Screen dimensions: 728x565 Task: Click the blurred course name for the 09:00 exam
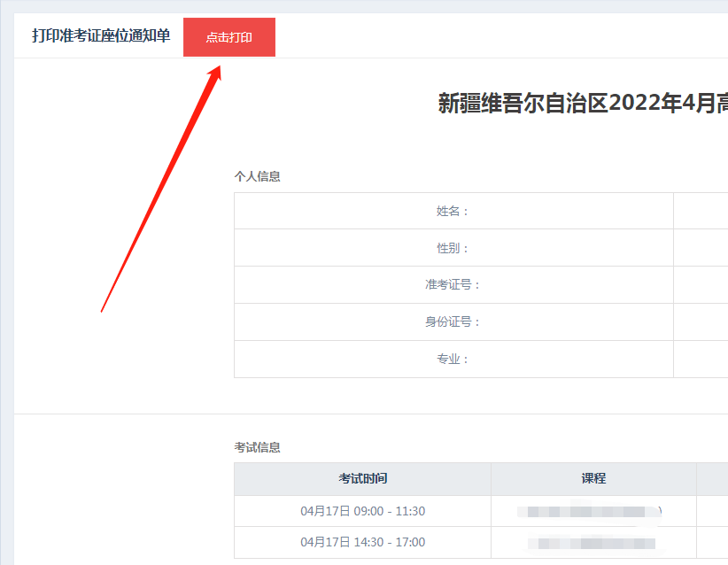592,511
